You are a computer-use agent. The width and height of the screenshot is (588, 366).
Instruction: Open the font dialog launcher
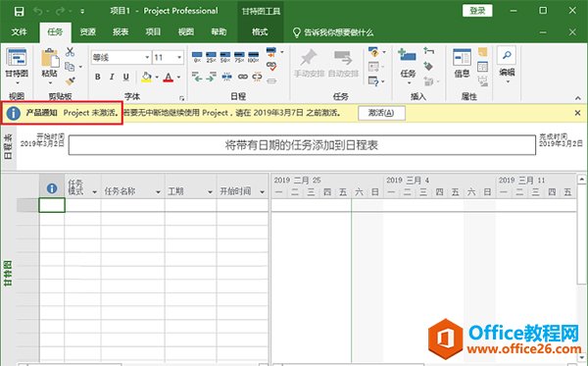coord(182,98)
